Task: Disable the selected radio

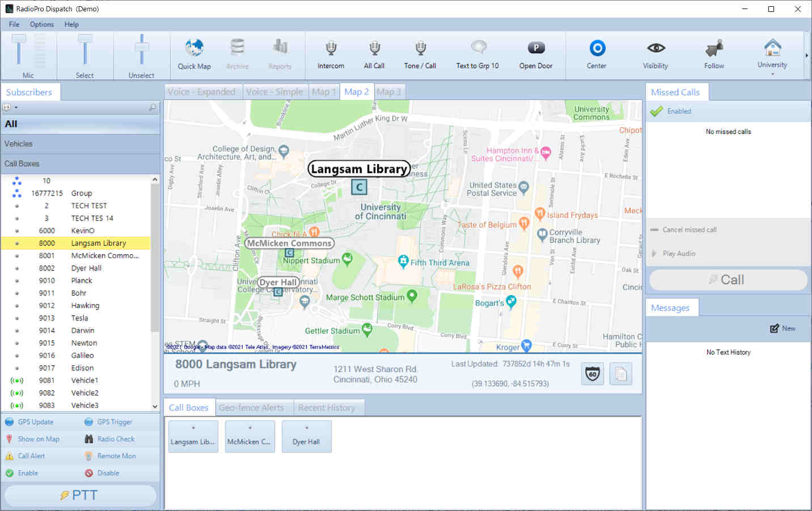Action: point(102,473)
